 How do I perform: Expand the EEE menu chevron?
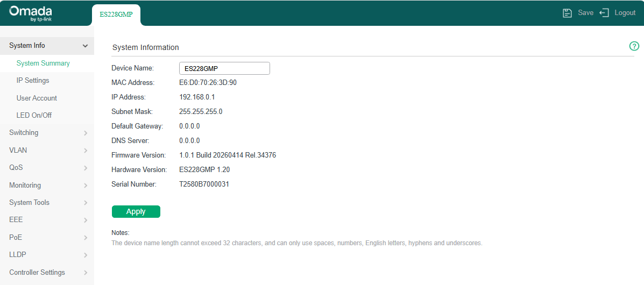[x=86, y=220]
